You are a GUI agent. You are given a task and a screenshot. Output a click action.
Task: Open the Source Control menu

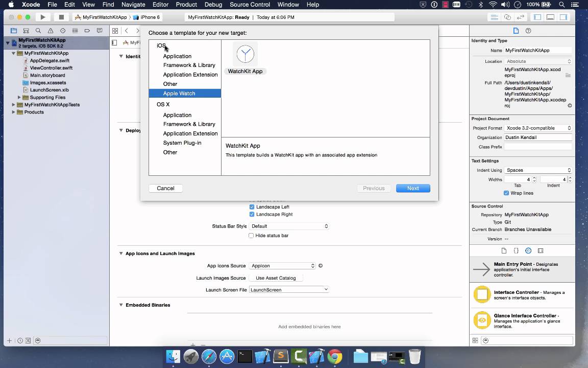point(250,5)
